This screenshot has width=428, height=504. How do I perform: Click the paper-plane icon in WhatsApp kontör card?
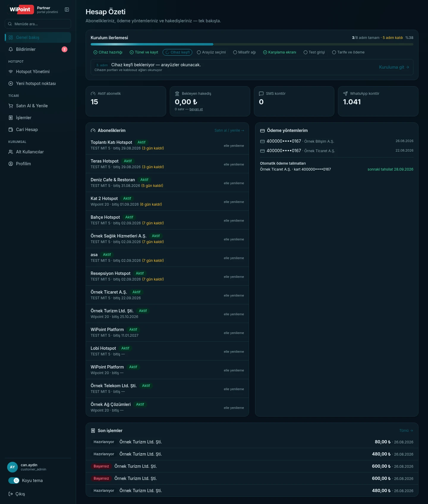tap(345, 94)
